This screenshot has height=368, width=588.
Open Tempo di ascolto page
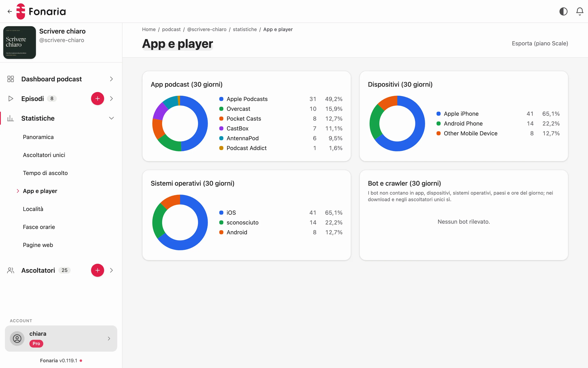(45, 173)
